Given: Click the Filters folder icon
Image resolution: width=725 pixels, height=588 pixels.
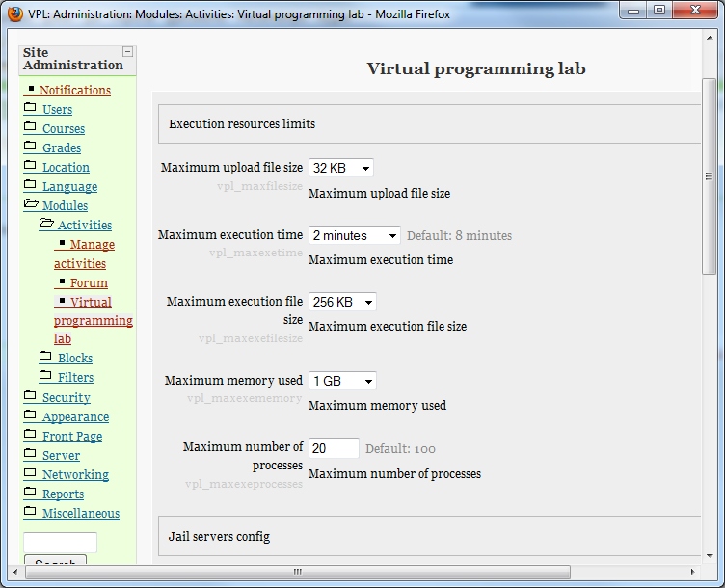Looking at the screenshot, I should [x=45, y=375].
